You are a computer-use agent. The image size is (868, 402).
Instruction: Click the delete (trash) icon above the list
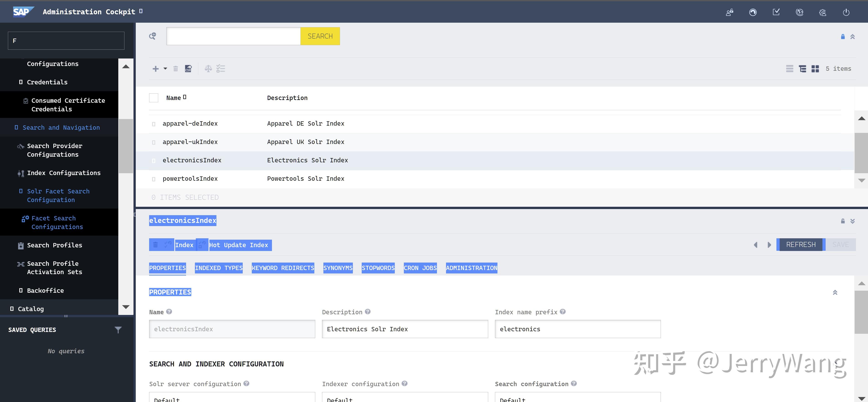click(x=176, y=68)
